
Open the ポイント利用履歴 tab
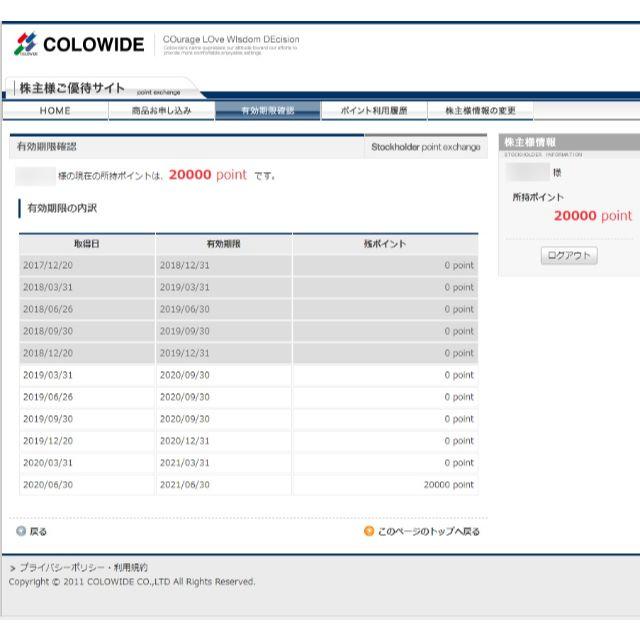point(374,111)
